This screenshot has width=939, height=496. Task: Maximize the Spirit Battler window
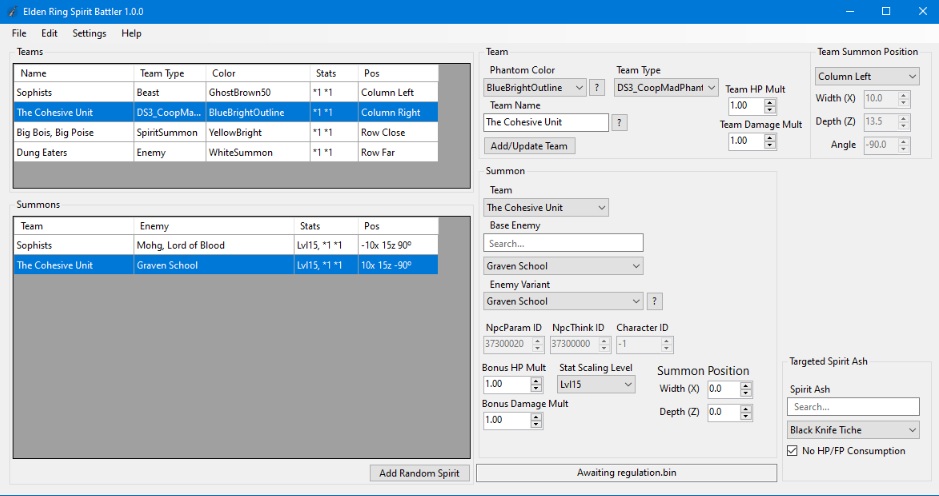(x=886, y=11)
